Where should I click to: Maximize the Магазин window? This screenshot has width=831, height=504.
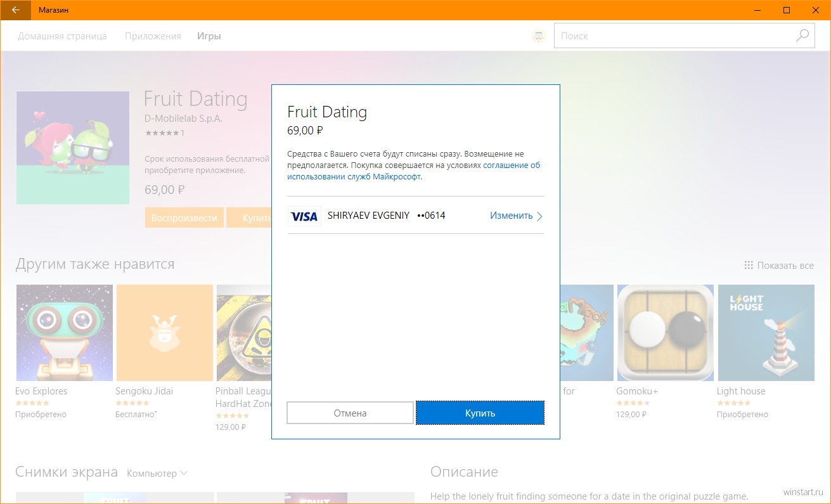[787, 10]
